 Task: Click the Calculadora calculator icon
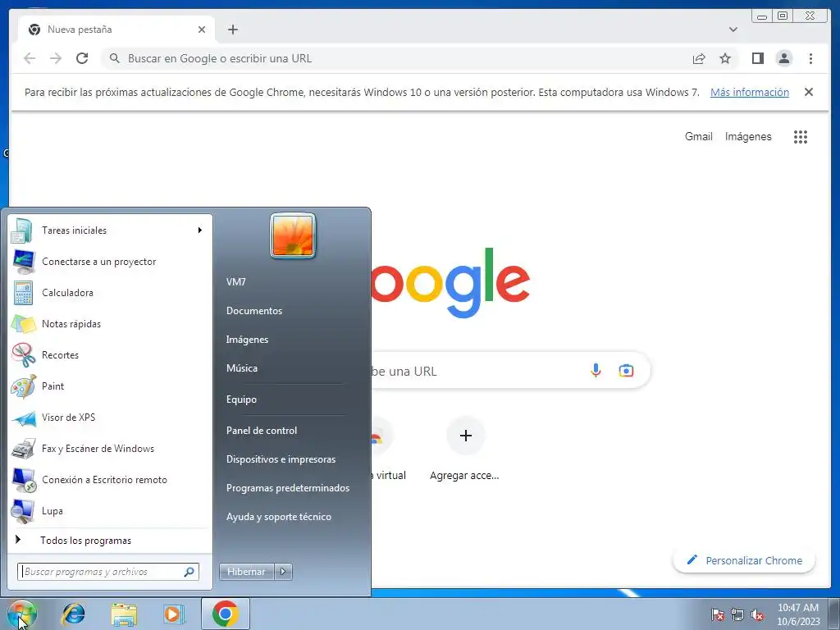(x=23, y=293)
